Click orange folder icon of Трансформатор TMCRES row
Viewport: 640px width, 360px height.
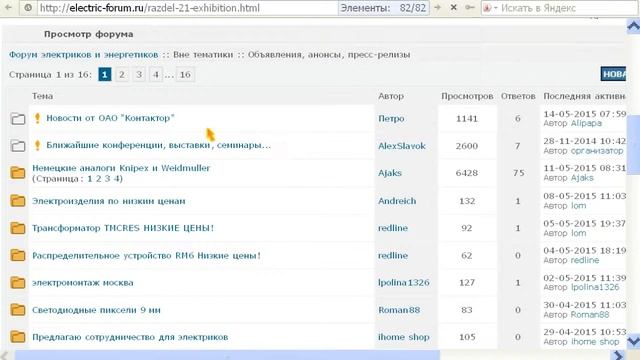(x=18, y=228)
